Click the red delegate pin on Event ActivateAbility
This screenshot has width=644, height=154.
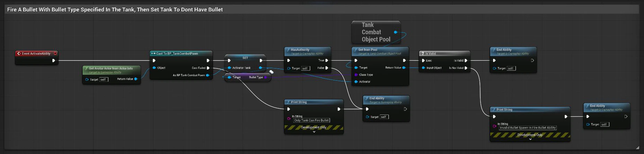(x=55, y=53)
